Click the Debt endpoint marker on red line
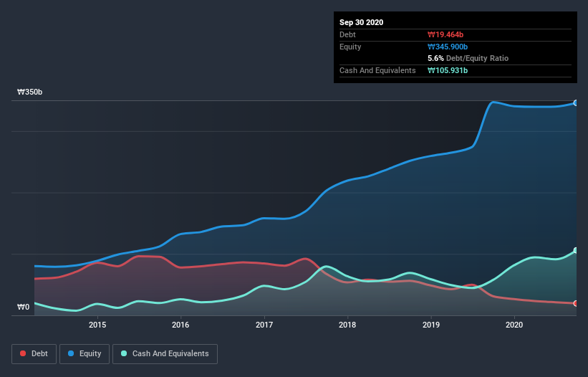The image size is (588, 377). [576, 303]
